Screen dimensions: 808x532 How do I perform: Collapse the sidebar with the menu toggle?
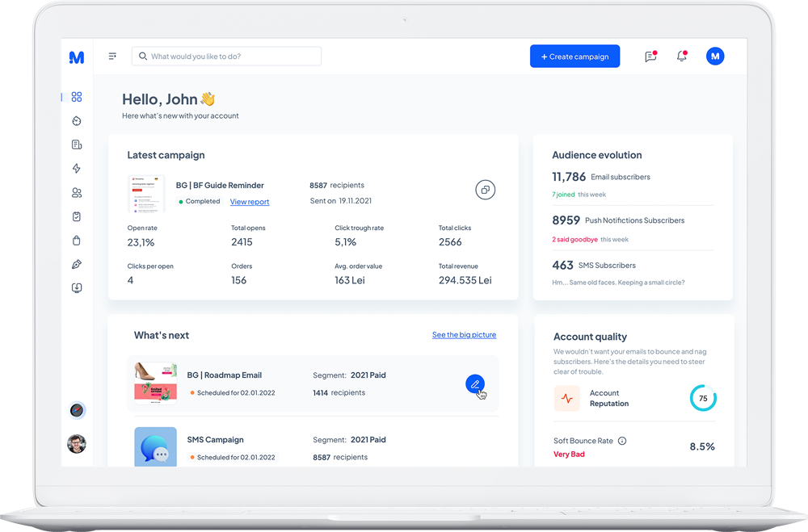(x=112, y=57)
